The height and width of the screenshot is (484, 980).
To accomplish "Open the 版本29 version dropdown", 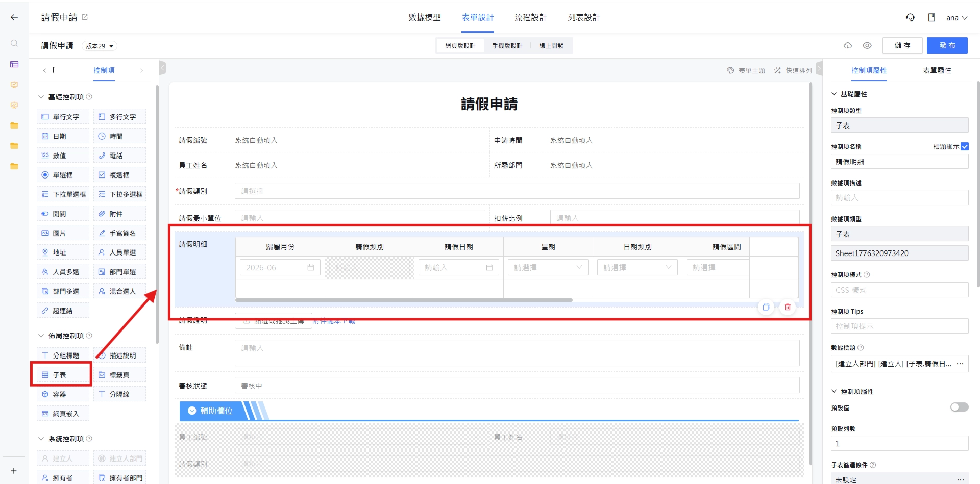I will click(100, 46).
